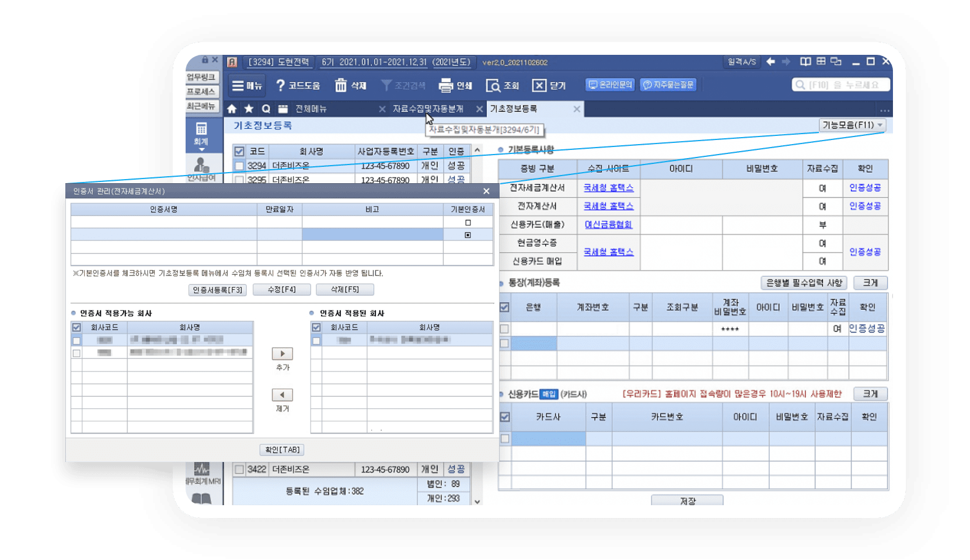Screen dimensions: 970x560
Task: Switch to 자료수집및자동분개 tab
Action: coord(428,109)
